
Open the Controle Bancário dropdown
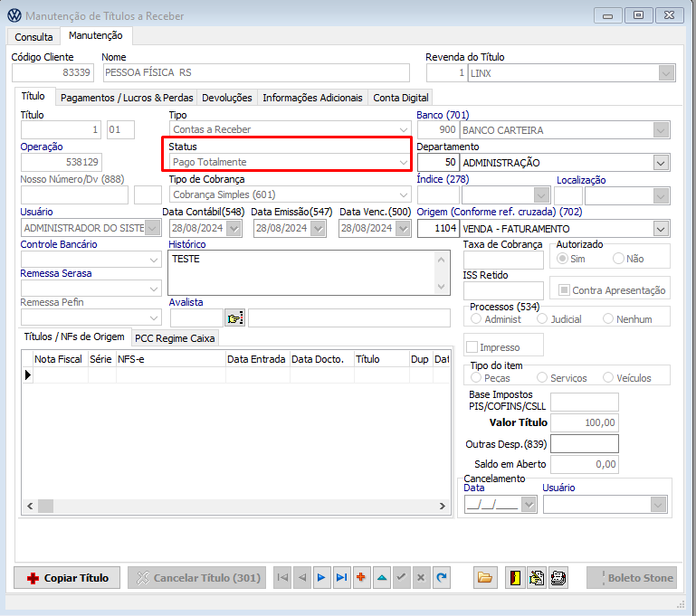(x=154, y=261)
